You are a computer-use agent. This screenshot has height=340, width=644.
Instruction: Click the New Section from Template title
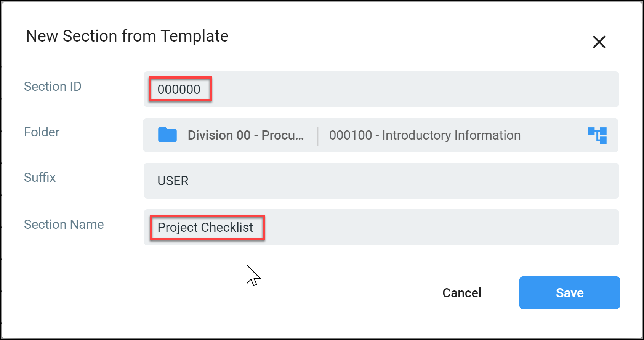(127, 36)
